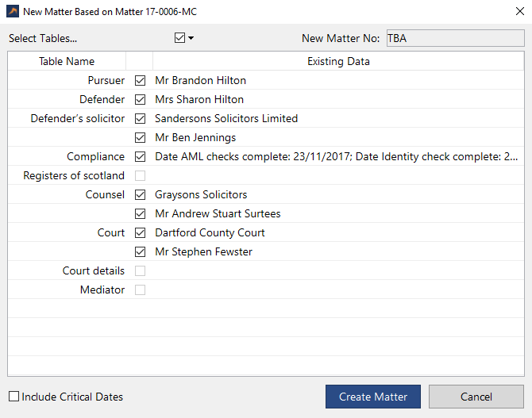Select the Compliance AML checks data cell

point(337,156)
